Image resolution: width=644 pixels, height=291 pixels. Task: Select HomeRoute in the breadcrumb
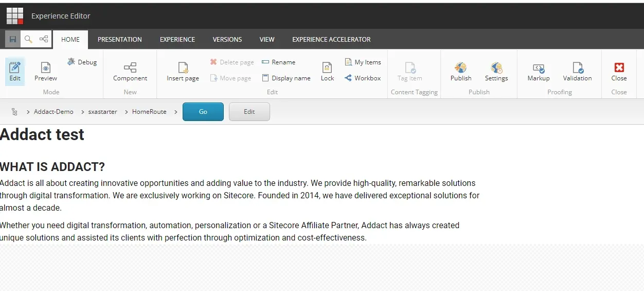pyautogui.click(x=149, y=112)
